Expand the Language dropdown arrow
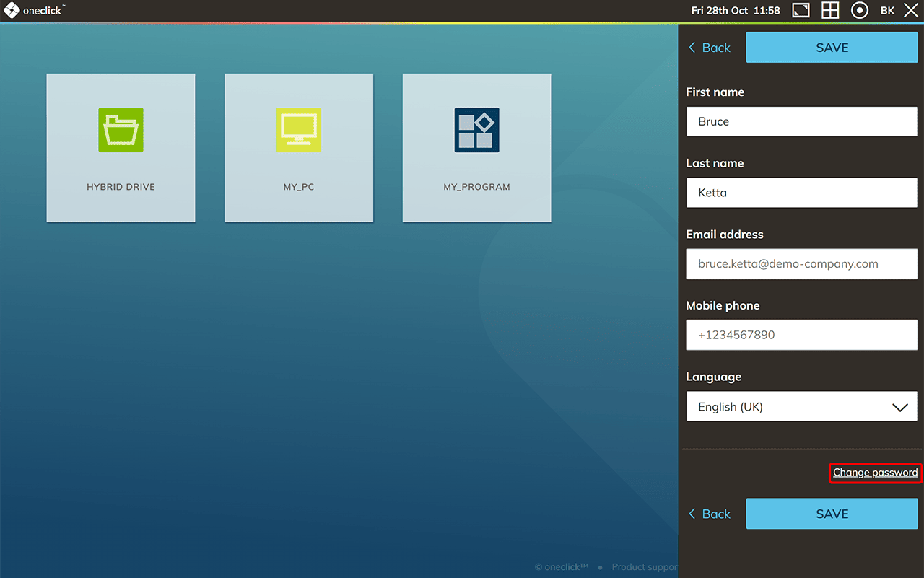Image resolution: width=924 pixels, height=578 pixels. click(899, 407)
